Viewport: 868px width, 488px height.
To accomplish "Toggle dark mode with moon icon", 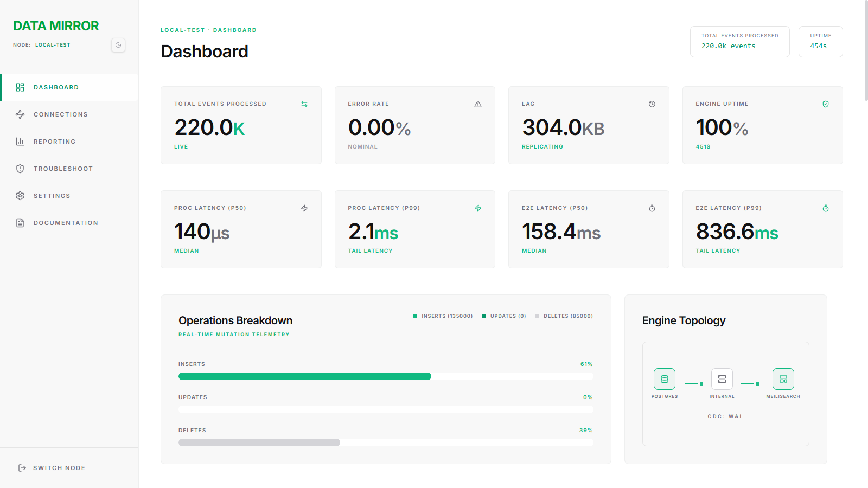I will [x=118, y=45].
